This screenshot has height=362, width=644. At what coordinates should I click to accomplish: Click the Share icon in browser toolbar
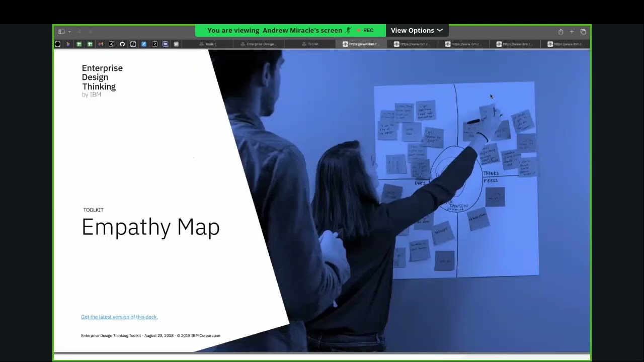click(560, 32)
